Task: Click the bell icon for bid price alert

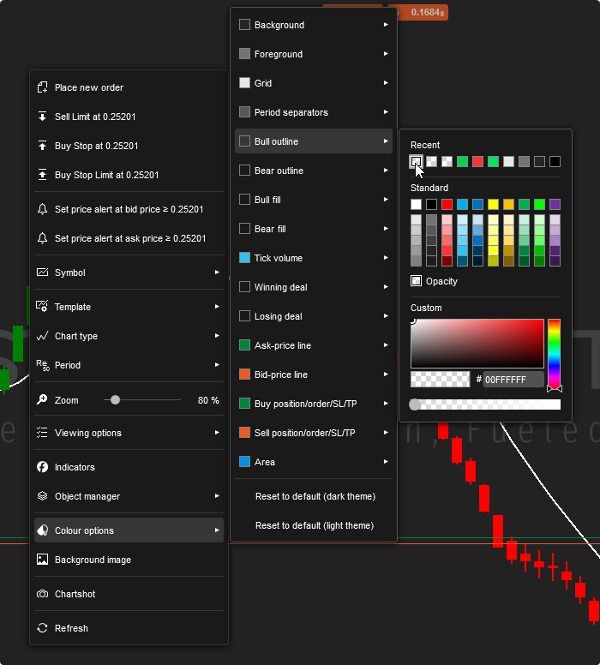Action: (x=42, y=209)
